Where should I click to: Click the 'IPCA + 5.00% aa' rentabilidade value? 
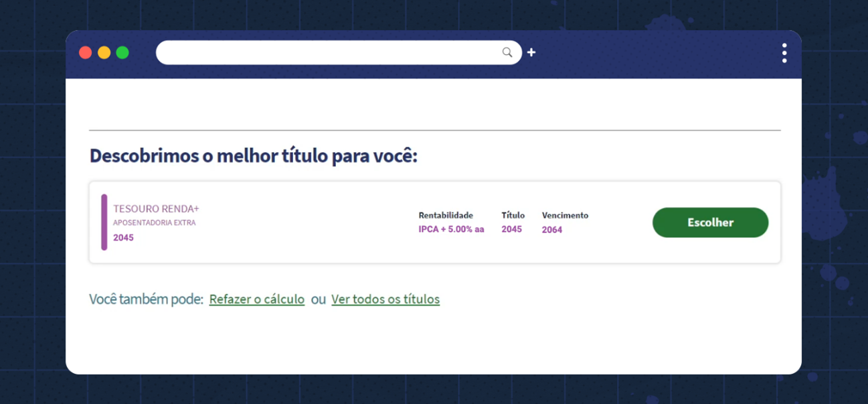(451, 229)
